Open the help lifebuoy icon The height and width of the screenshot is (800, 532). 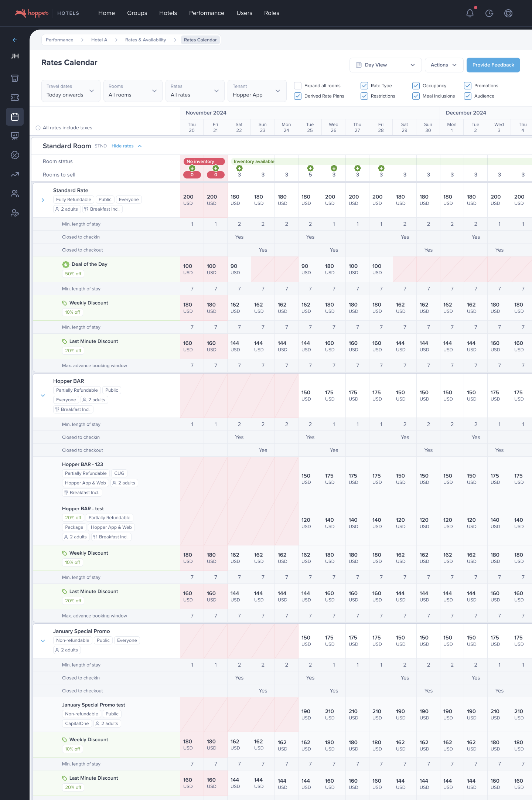click(x=508, y=13)
